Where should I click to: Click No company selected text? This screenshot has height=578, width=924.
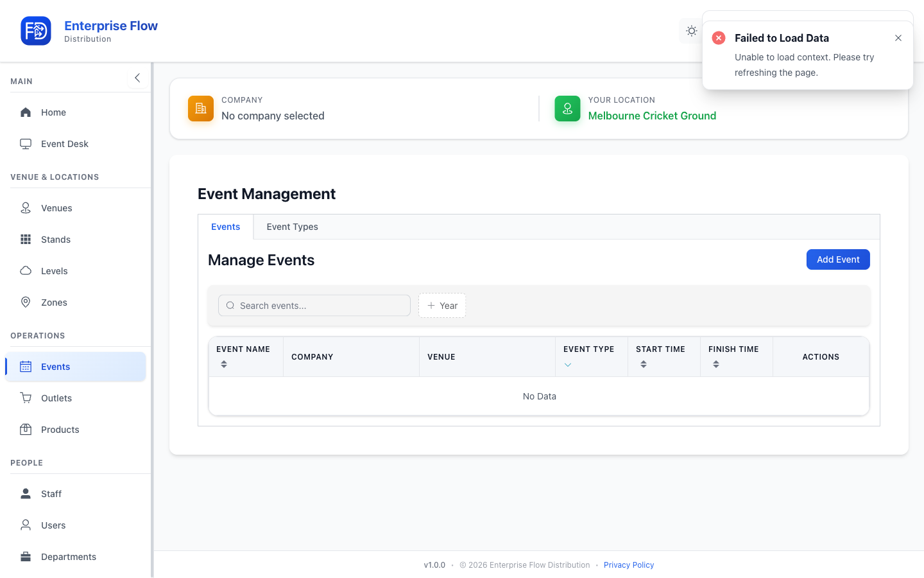click(x=273, y=116)
